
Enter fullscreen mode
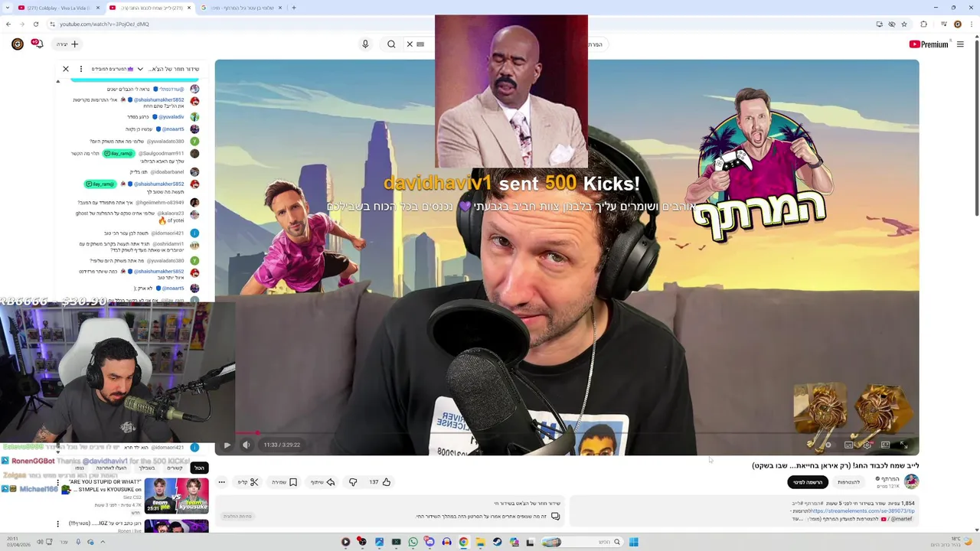(903, 445)
